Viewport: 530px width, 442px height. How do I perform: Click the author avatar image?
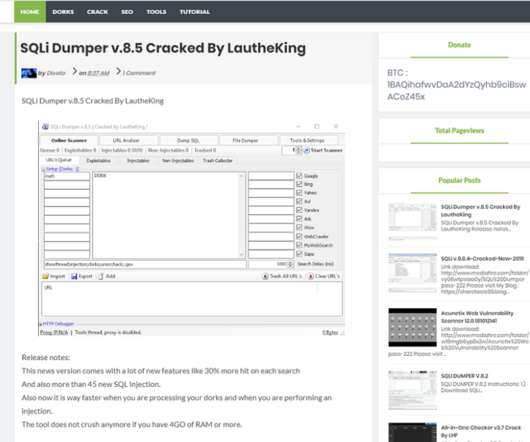coord(29,73)
